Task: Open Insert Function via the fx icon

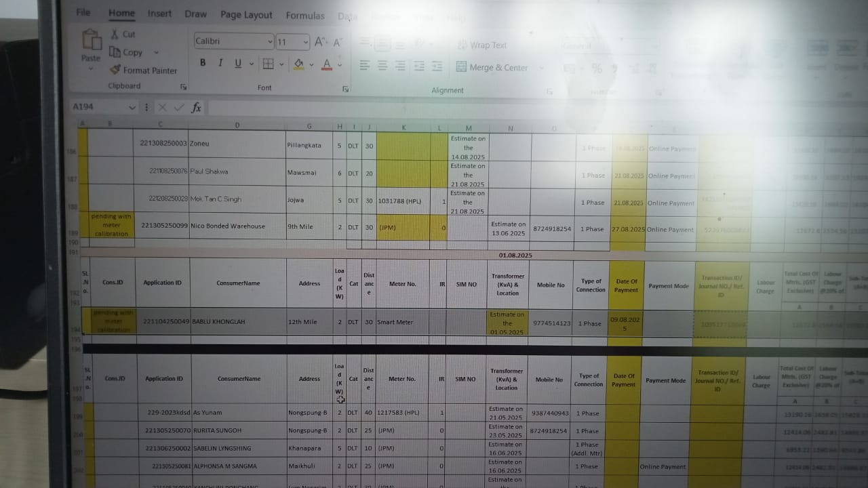Action: tap(196, 107)
